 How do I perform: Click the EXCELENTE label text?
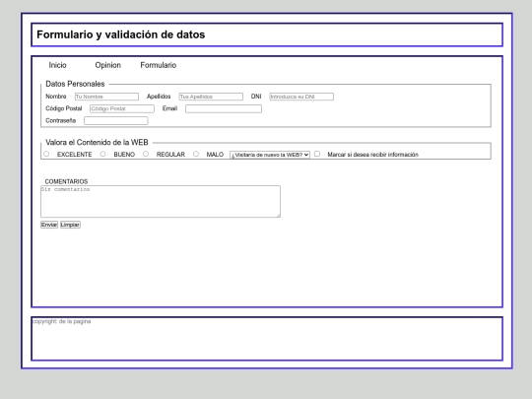pos(74,155)
